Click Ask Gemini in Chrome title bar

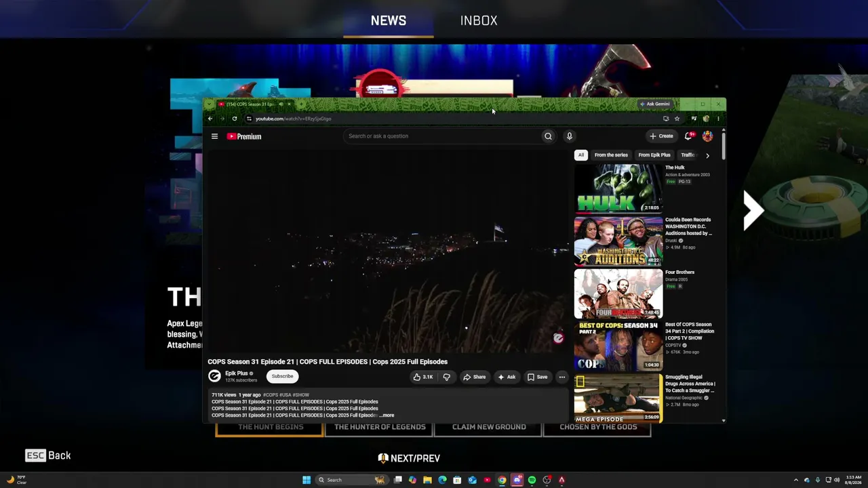(654, 104)
